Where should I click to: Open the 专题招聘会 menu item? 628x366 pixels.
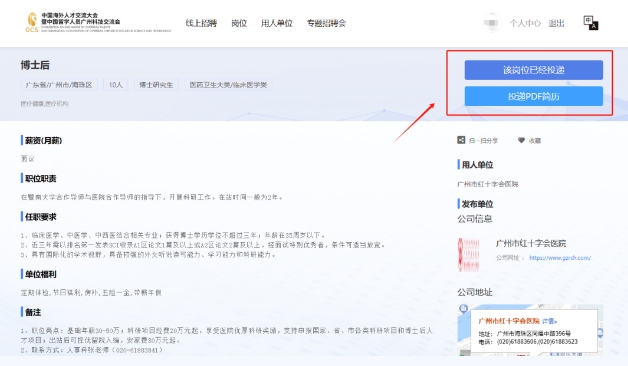[x=326, y=23]
